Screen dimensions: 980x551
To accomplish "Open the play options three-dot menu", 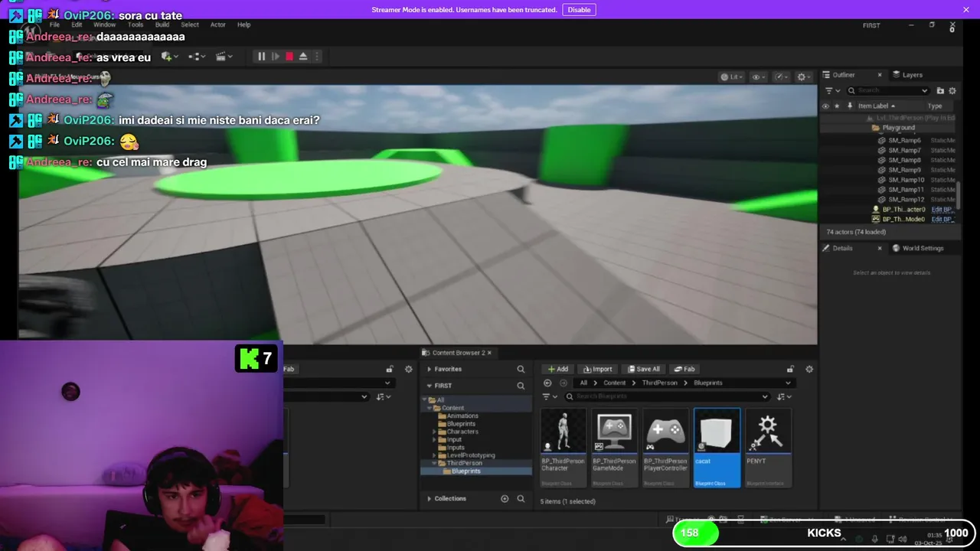I will (x=317, y=57).
